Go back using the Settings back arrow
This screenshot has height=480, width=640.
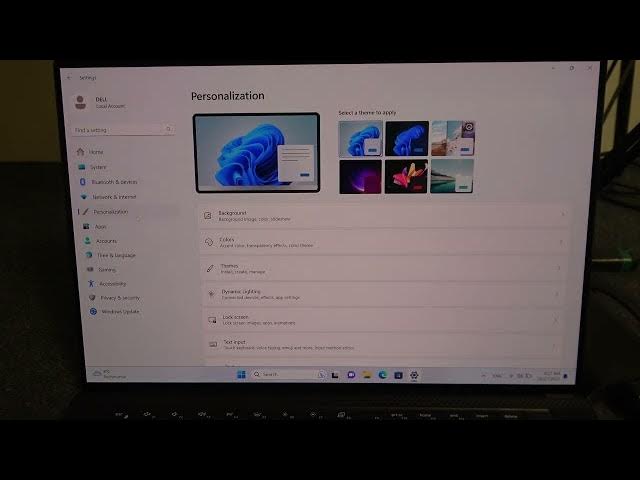point(69,77)
